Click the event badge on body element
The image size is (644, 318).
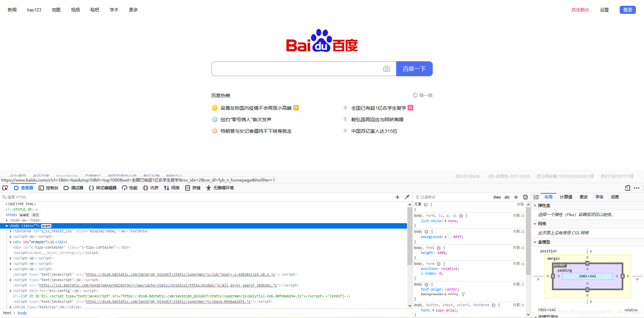pos(46,226)
